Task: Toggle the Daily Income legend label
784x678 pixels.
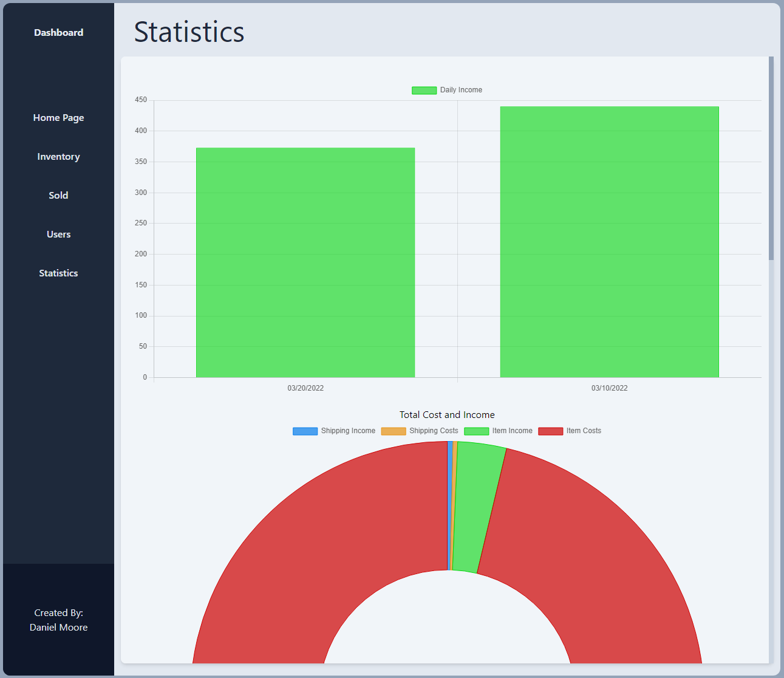Action: pyautogui.click(x=460, y=90)
